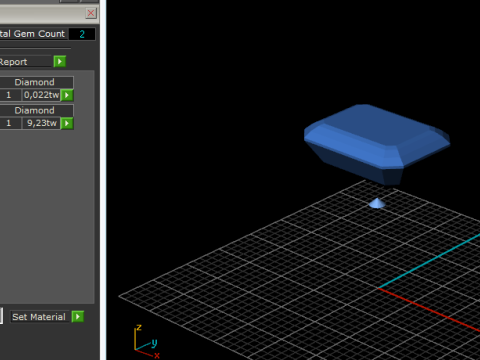Screen dimensions: 480x360
Task: Select the first Diamond header row
Action: click(x=36, y=82)
